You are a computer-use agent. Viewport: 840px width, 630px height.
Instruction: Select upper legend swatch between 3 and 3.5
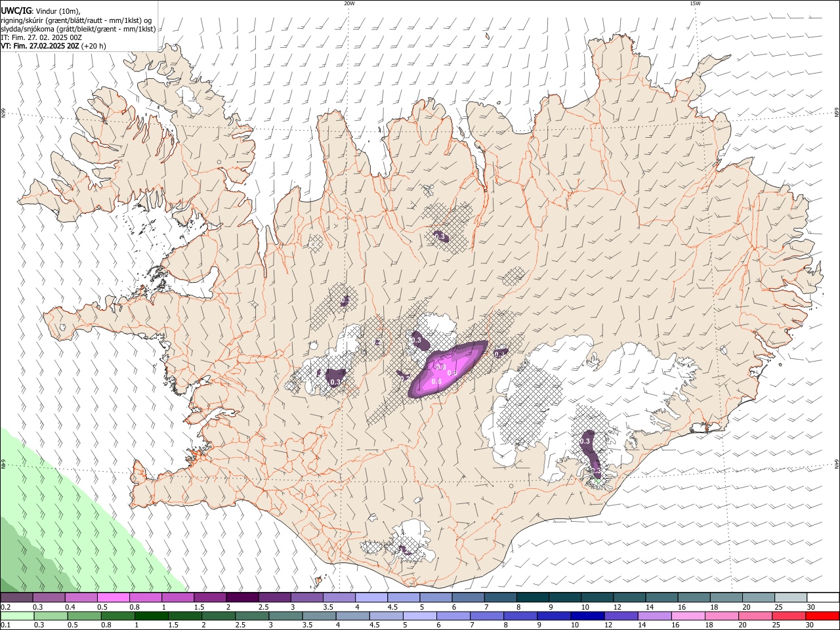pyautogui.click(x=306, y=598)
